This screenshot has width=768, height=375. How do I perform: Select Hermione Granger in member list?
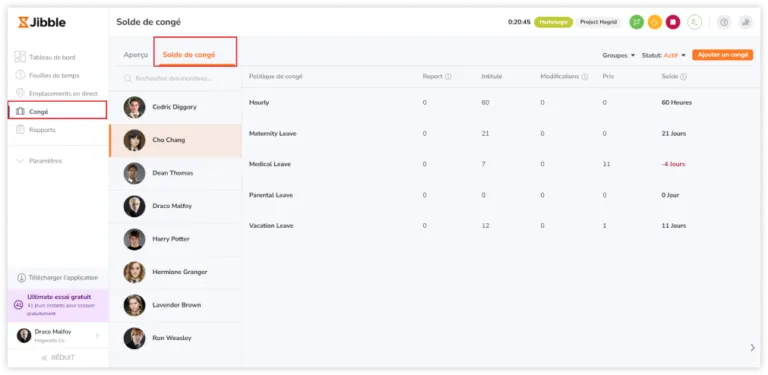175,272
